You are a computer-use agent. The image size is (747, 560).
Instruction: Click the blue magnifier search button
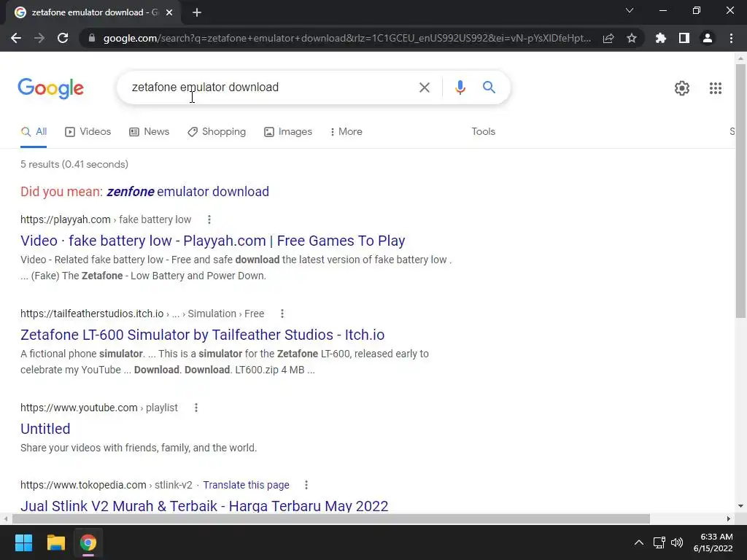(x=489, y=87)
